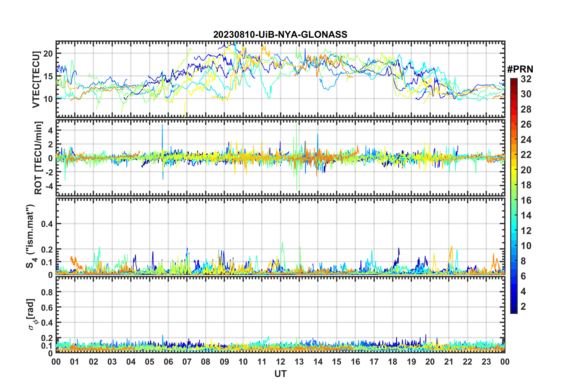The image size is (561, 392).
Task: Click the colorbar tick label "16"
Action: click(x=526, y=200)
